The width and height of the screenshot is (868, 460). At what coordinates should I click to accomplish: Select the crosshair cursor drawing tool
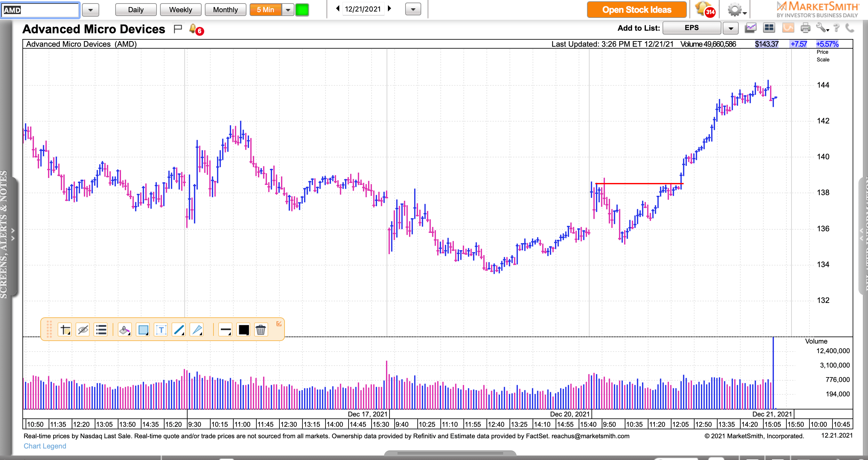point(65,330)
